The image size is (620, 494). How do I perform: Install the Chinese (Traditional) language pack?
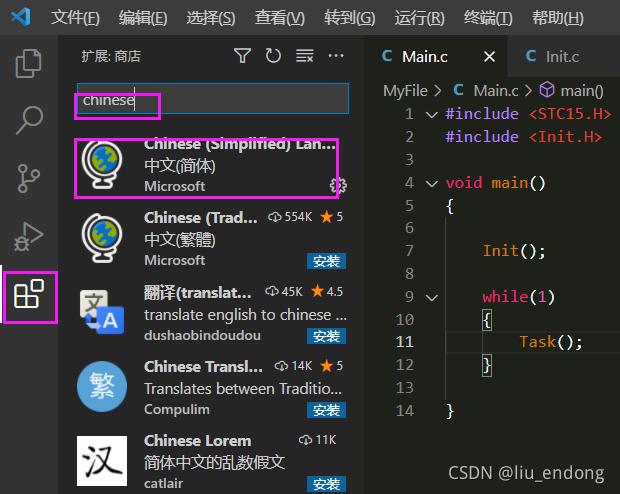326,261
